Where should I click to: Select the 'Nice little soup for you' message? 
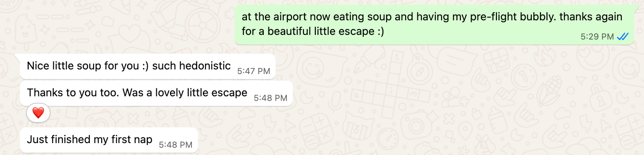pyautogui.click(x=147, y=66)
